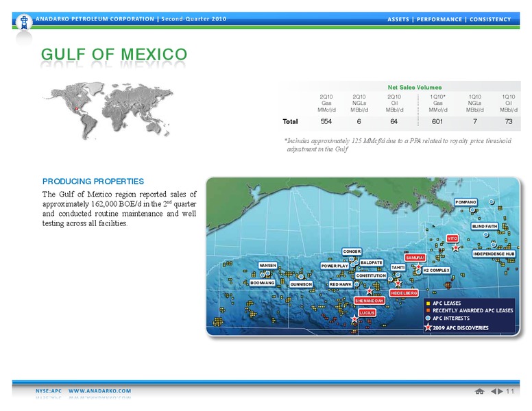532x411 pixels.
Task: Click CONSISTENCY in the header tagline
Action: tap(490, 19)
